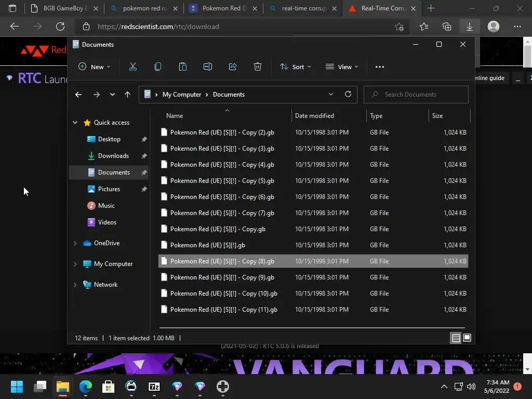Image resolution: width=532 pixels, height=399 pixels.
Task: Click the gamepad icon on the taskbar
Action: (223, 387)
